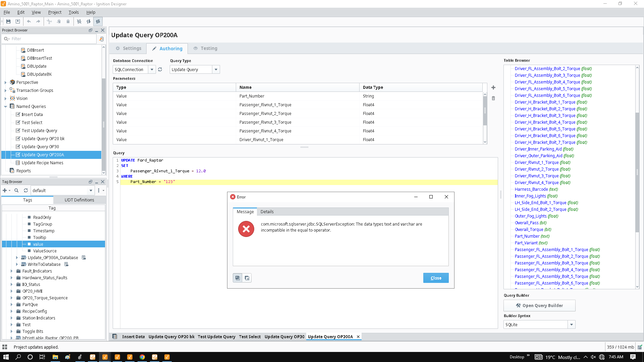Close the Error dialog with Close button

coord(436,278)
